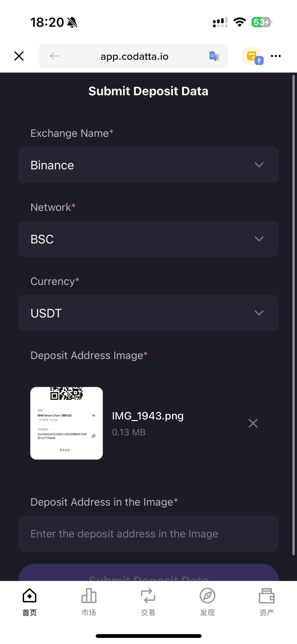Remove the uploaded IMG_1943.png file
This screenshot has width=297, height=644.
253,423
